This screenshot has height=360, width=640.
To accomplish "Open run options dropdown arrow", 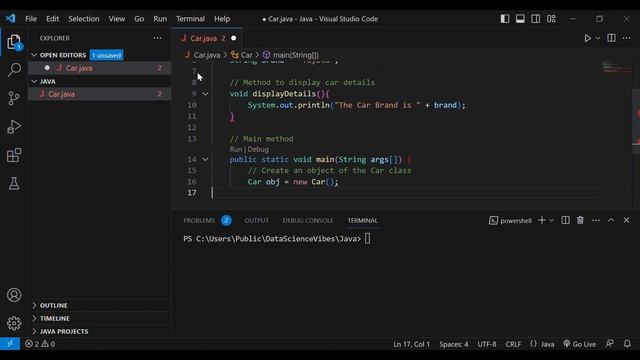I will point(598,38).
